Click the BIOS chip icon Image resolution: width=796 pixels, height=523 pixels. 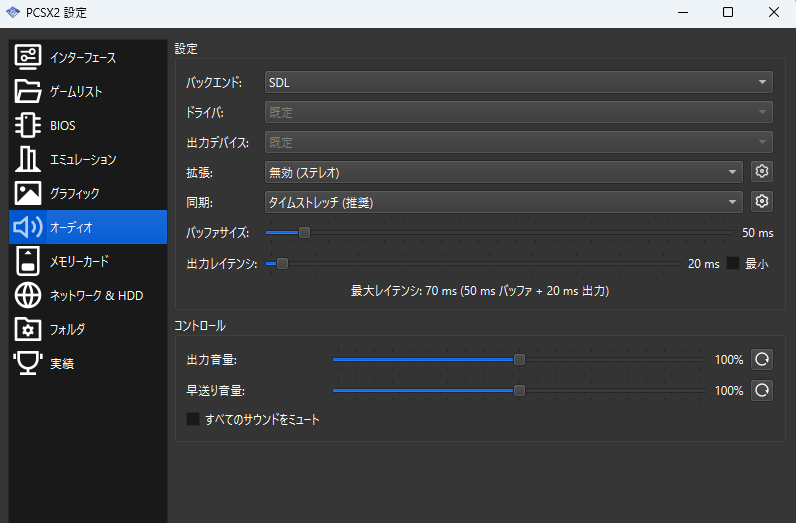pos(28,125)
